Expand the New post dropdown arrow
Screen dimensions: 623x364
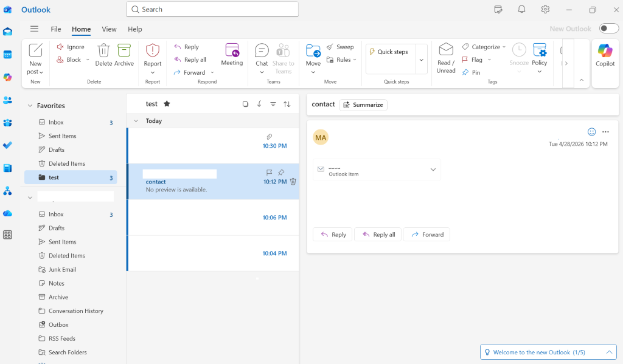pos(41,72)
